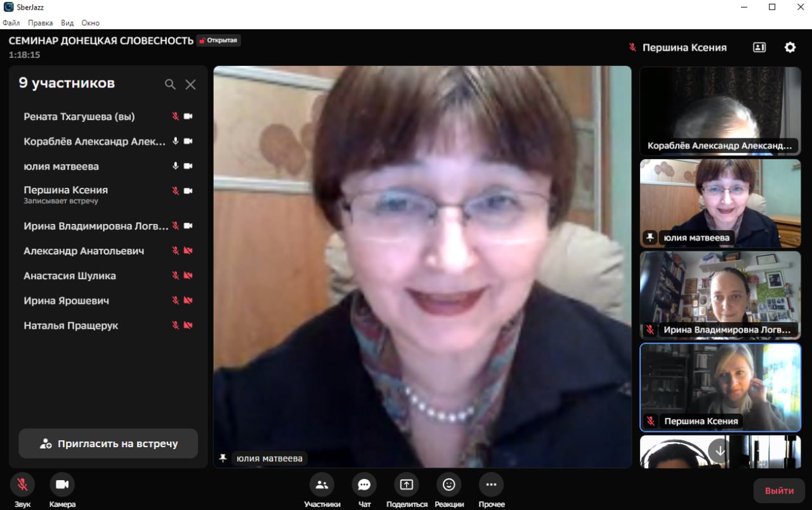The image size is (812, 510).
Task: Click the muted microphone icon for Першина Ксения
Action: coord(176,190)
